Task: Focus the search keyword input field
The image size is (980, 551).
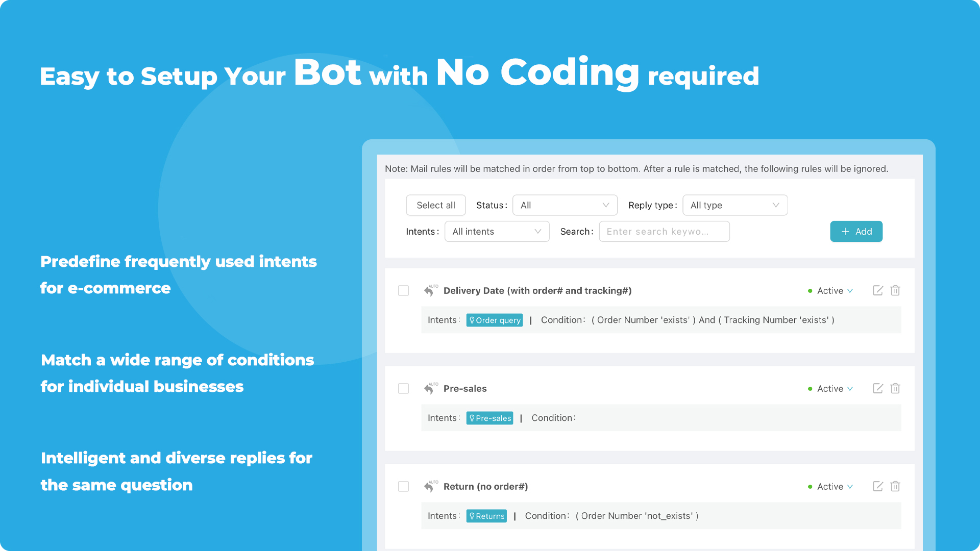Action: point(664,232)
